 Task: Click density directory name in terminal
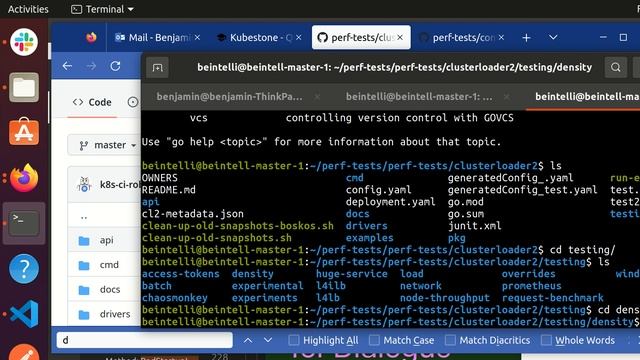point(253,274)
